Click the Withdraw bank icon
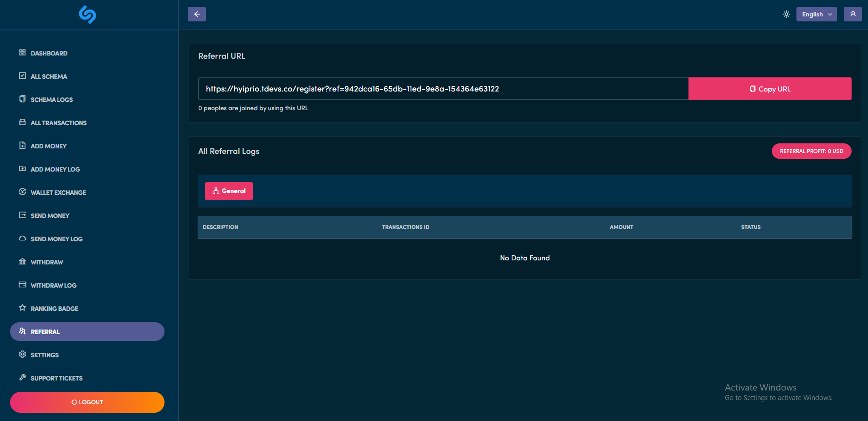The height and width of the screenshot is (421, 868). 22,262
